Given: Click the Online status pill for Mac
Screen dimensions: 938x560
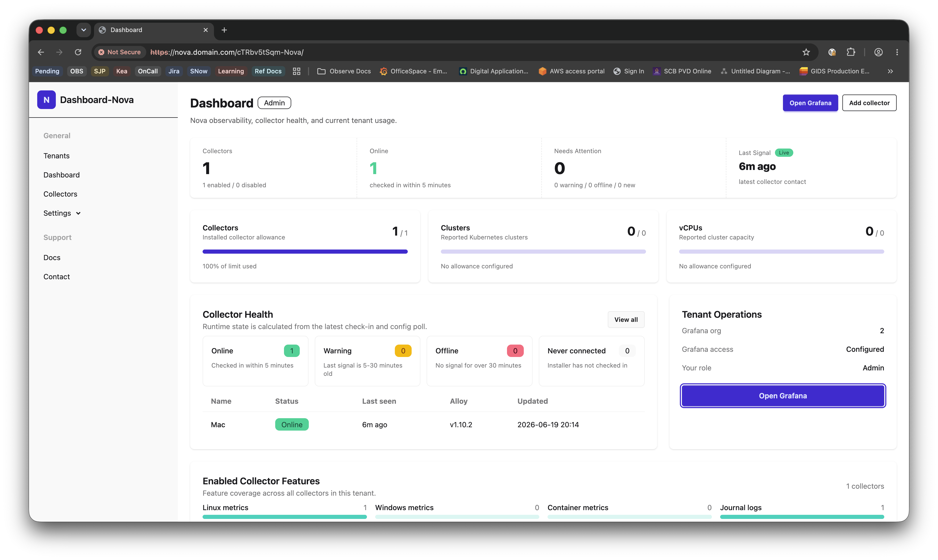Looking at the screenshot, I should 292,425.
